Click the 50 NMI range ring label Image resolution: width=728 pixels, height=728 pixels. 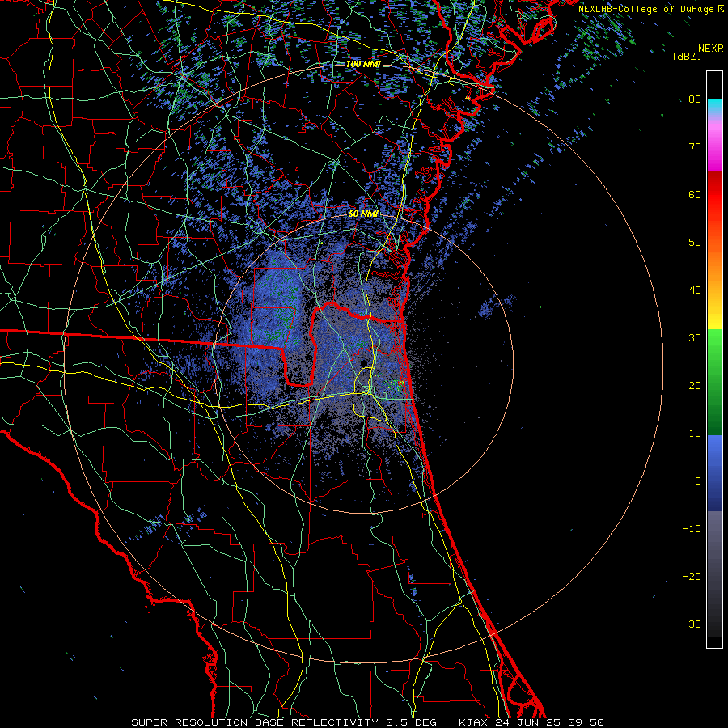pyautogui.click(x=363, y=214)
